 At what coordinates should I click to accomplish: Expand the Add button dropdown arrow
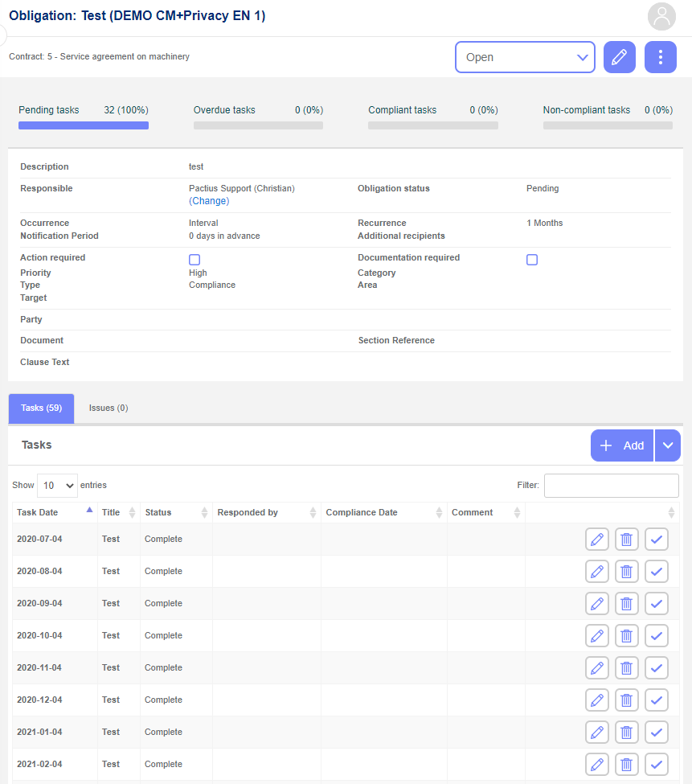[668, 445]
